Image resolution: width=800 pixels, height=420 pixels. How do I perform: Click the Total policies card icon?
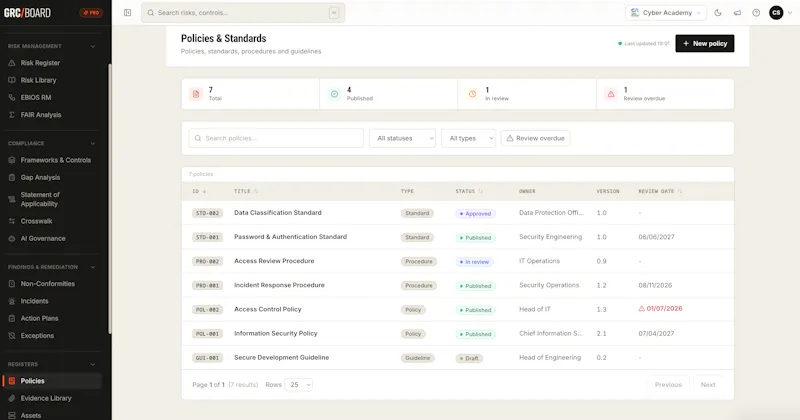click(x=196, y=94)
